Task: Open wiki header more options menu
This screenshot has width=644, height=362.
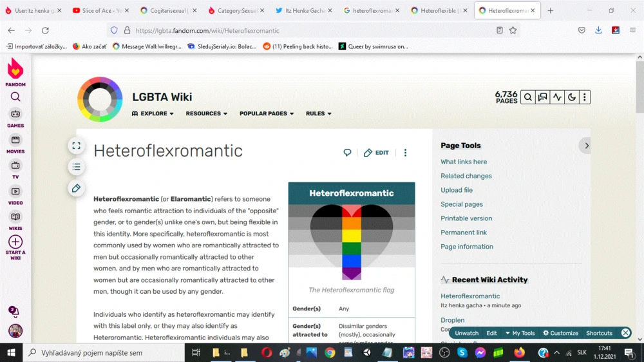Action: click(585, 97)
